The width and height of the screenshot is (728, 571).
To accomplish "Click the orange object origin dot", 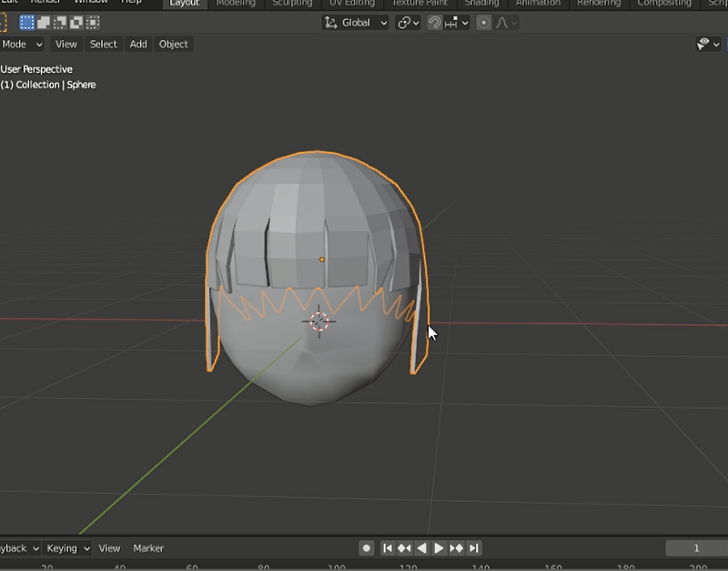I will tap(322, 260).
